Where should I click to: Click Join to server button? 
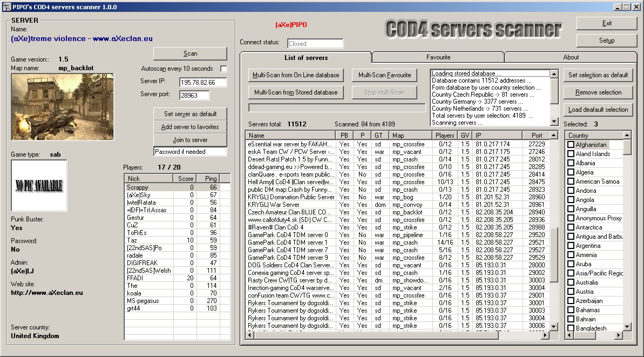(190, 140)
